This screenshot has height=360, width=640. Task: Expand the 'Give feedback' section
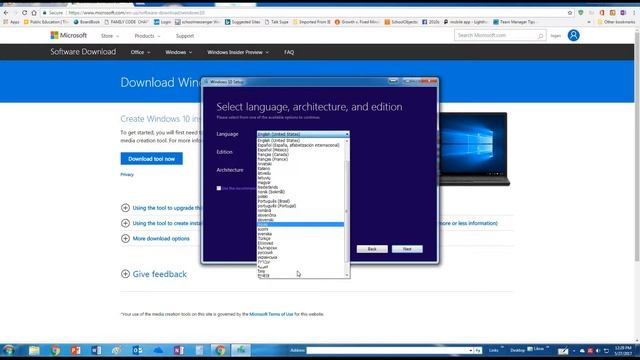click(125, 274)
